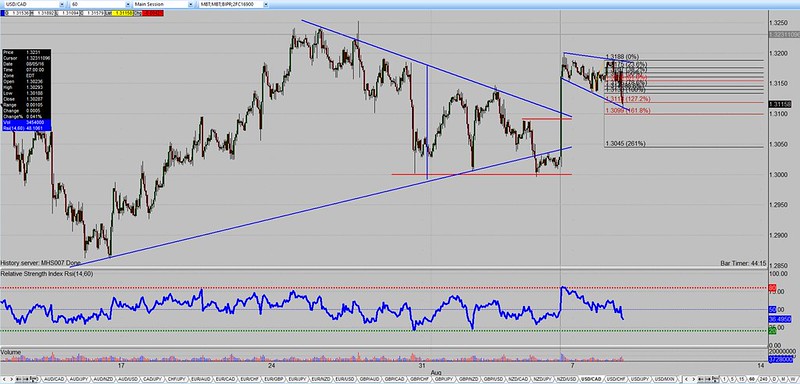Switch to the CHF/JPY tab
The image size is (800, 384).
click(x=176, y=379)
